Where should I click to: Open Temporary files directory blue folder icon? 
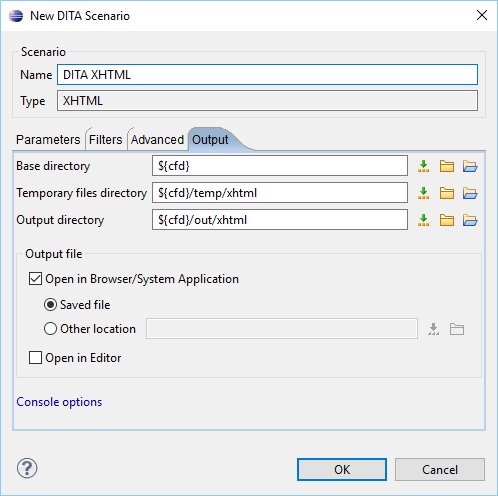(470, 193)
